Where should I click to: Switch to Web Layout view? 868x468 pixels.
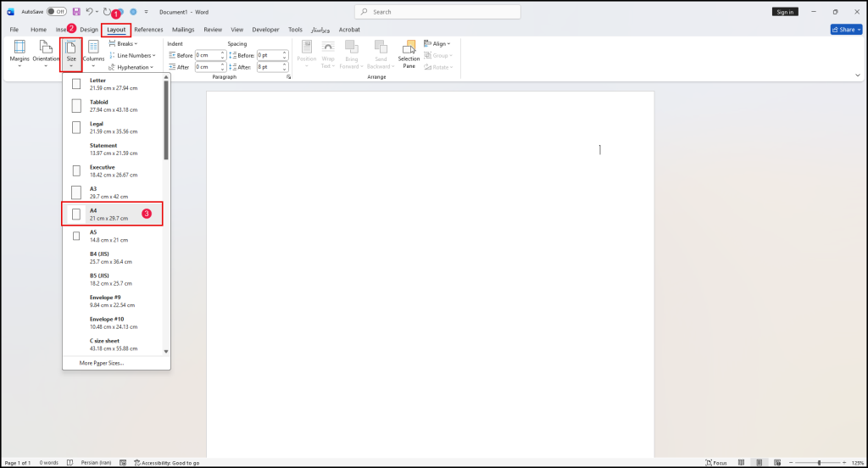tap(777, 462)
